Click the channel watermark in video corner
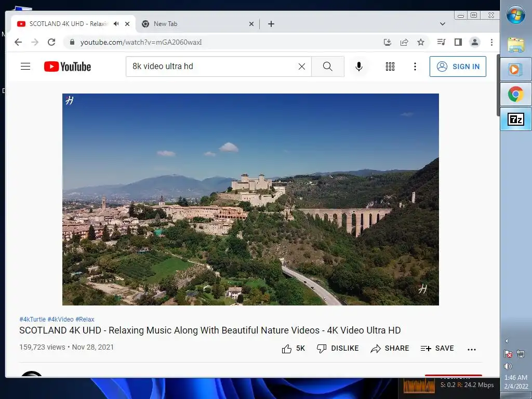The height and width of the screenshot is (399, 532). 423,289
